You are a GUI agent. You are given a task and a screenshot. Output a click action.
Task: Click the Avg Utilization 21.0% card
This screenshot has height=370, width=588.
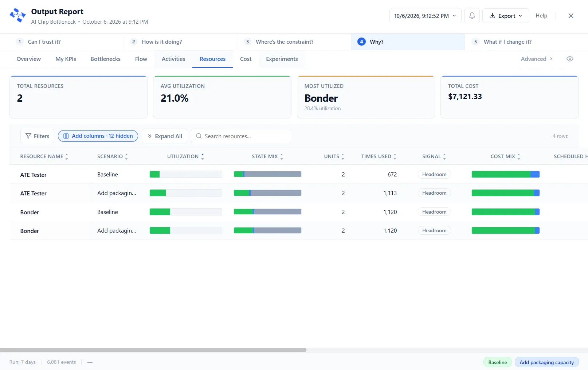222,97
